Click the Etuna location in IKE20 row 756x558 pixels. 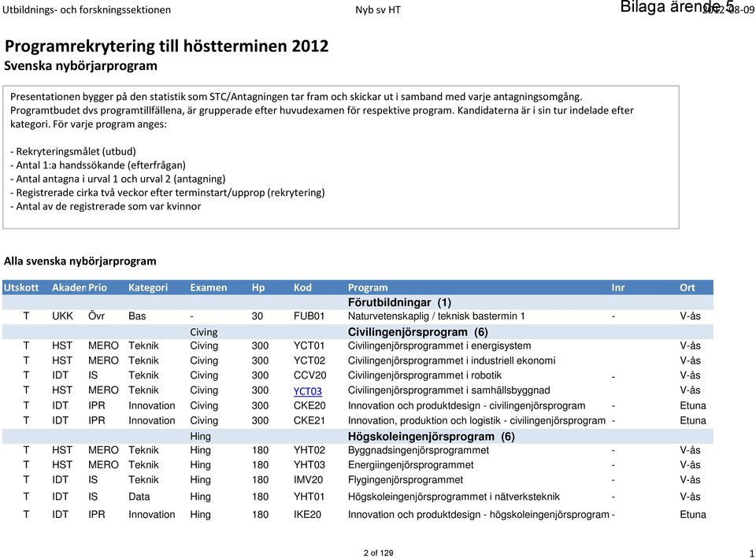(693, 515)
